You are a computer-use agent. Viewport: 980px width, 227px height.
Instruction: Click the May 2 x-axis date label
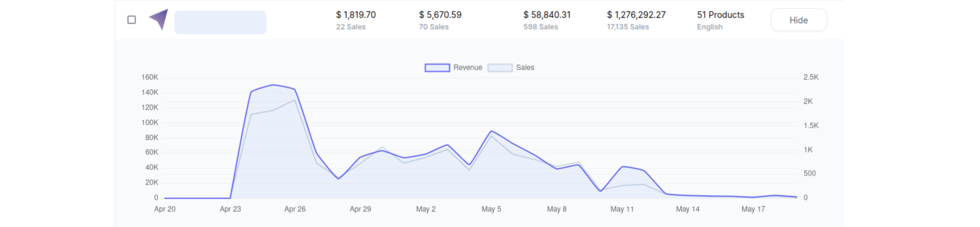tap(426, 209)
